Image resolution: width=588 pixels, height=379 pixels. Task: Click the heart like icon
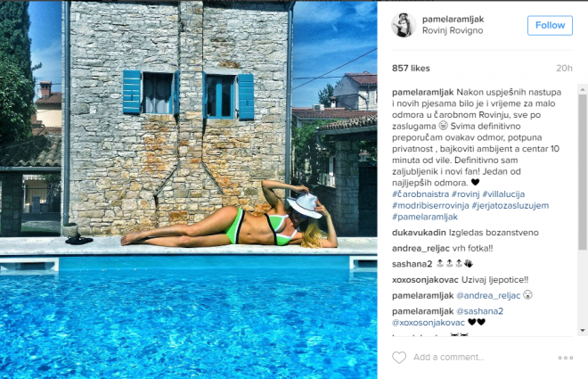[399, 358]
